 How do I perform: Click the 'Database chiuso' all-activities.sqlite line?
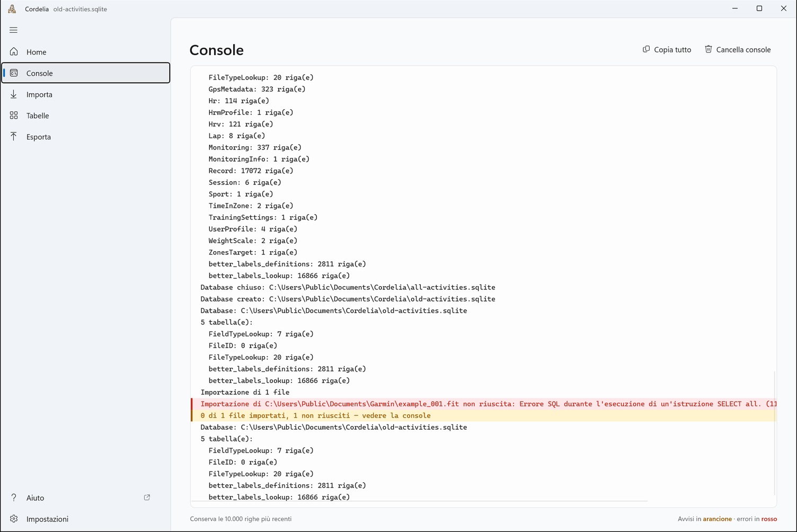point(348,287)
